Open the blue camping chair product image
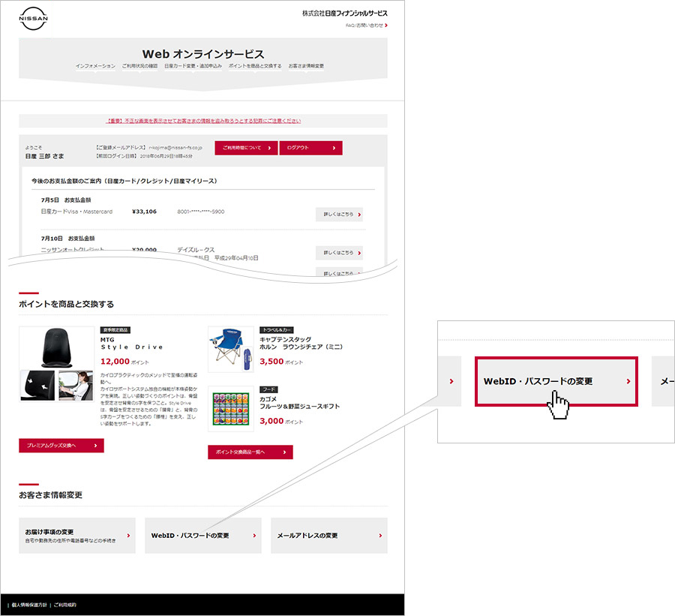This screenshot has height=616, width=675. 231,350
